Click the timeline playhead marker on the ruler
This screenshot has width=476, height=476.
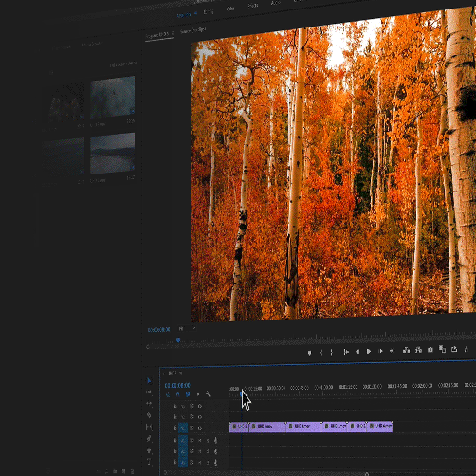click(x=242, y=394)
